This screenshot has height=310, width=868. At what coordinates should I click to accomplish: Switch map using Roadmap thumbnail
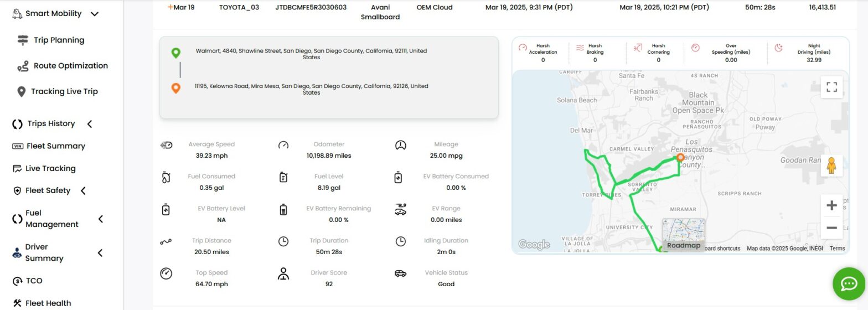684,235
